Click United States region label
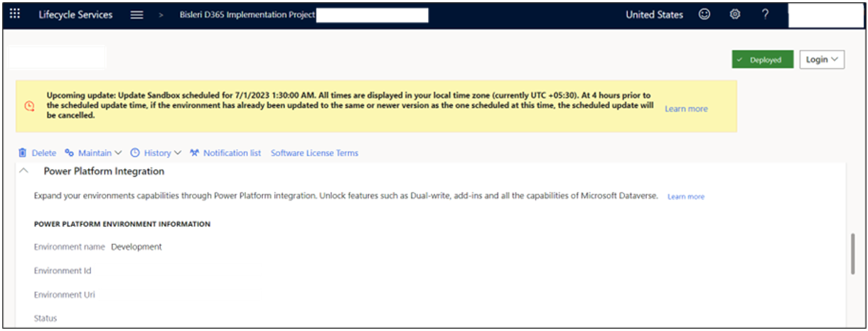This screenshot has height=331, width=868. click(x=655, y=15)
